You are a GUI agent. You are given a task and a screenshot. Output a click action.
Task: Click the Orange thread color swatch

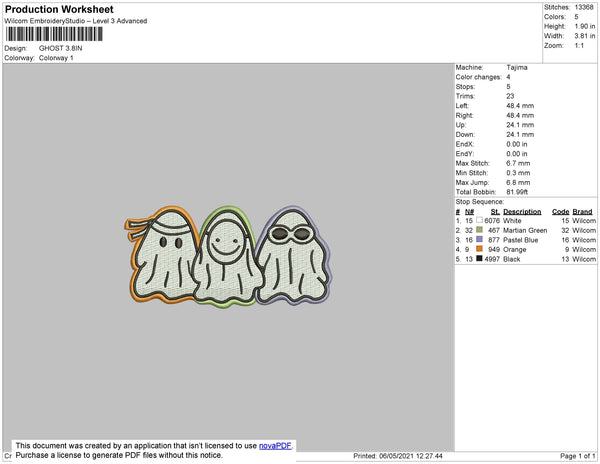[480, 249]
